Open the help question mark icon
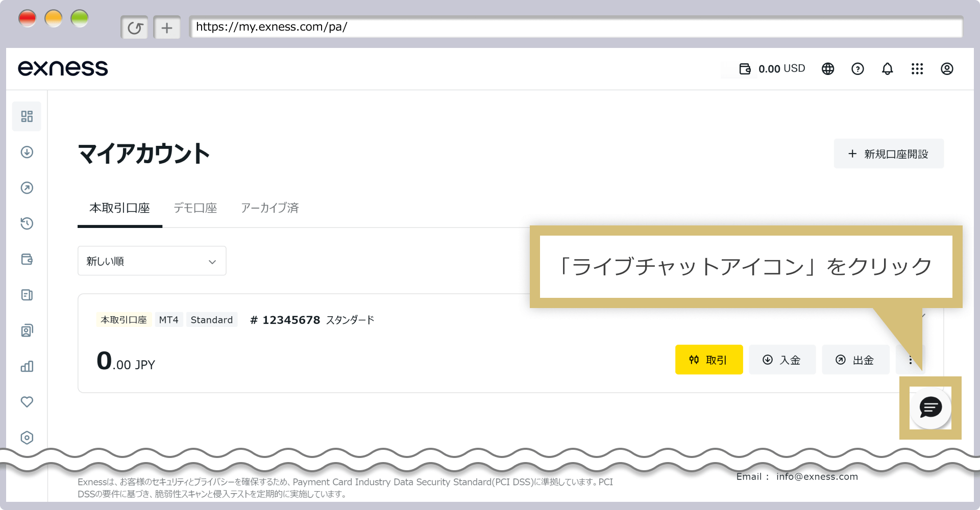 click(x=857, y=69)
